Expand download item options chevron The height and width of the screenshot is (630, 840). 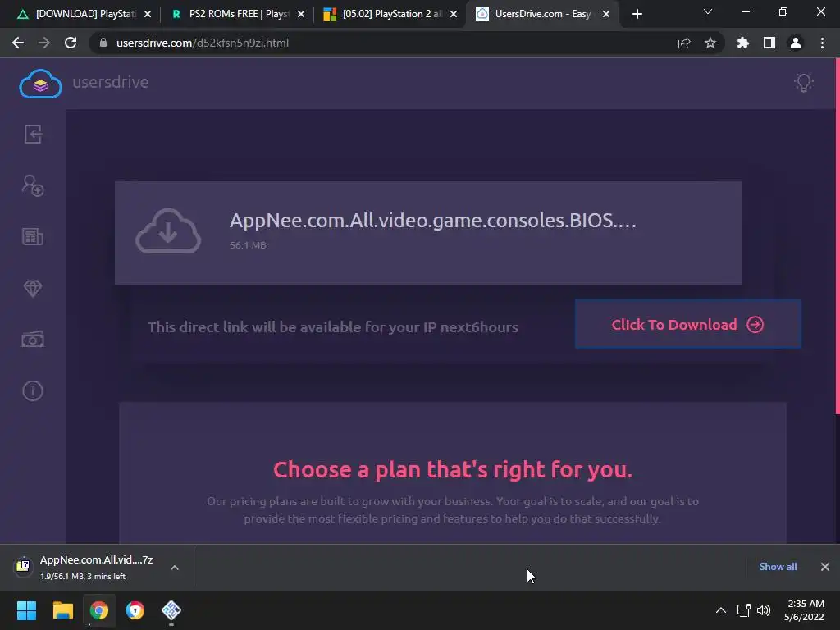tap(175, 568)
